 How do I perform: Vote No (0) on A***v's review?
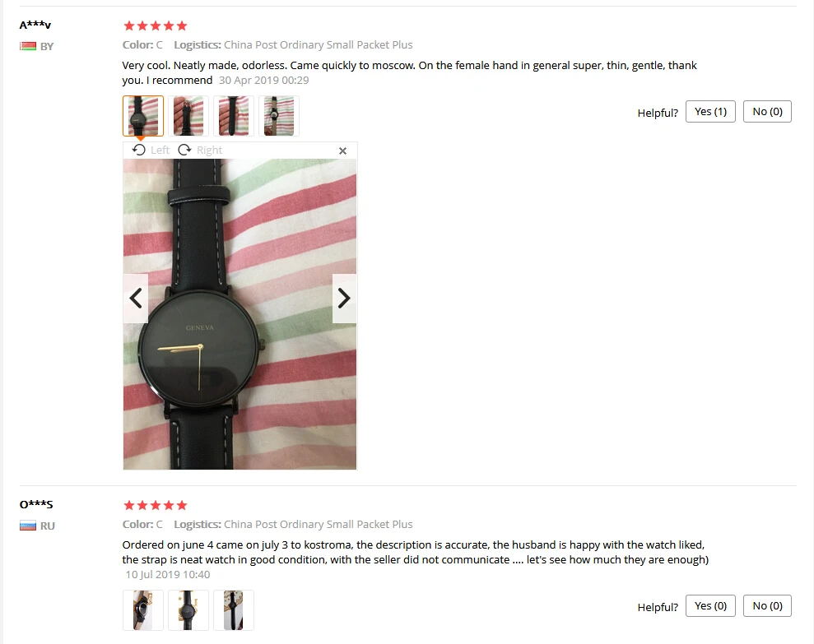(767, 112)
